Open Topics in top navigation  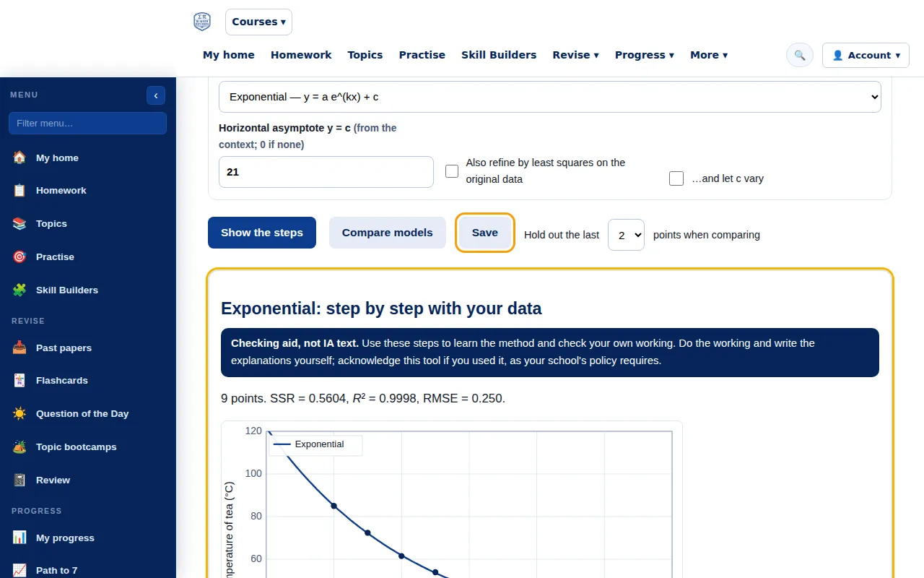[365, 55]
